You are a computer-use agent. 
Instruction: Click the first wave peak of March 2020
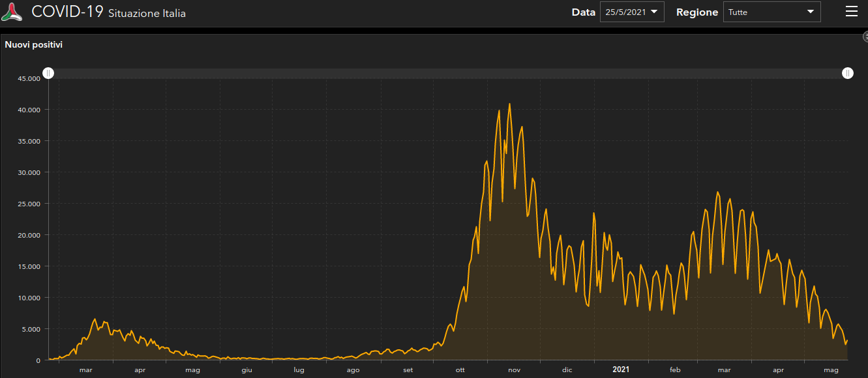(95, 319)
